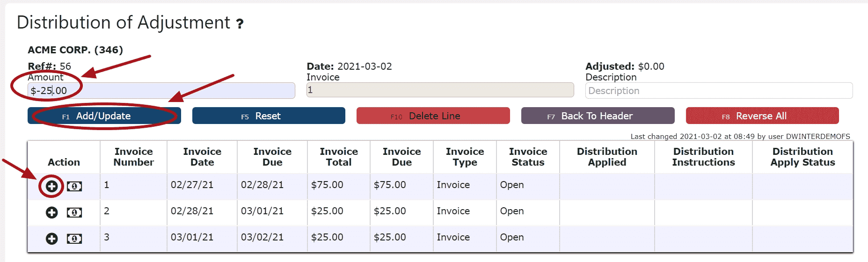
Task: Click into the Description text field
Action: 719,91
